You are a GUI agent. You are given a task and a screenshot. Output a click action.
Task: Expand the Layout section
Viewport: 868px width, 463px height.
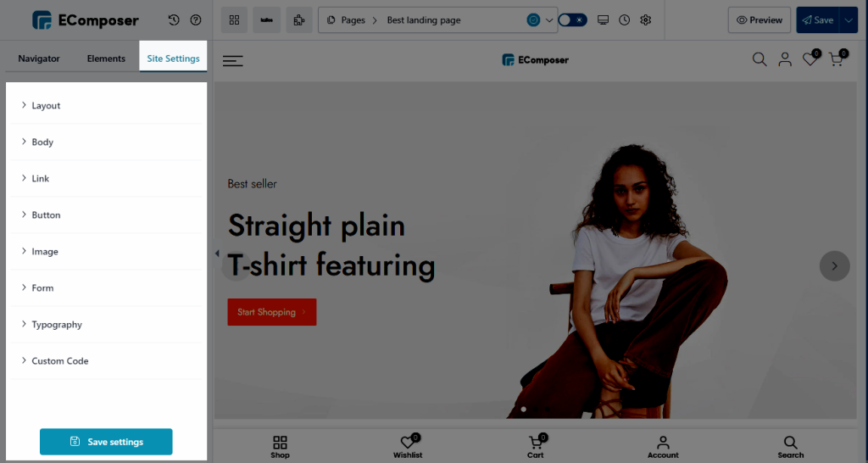pos(106,105)
